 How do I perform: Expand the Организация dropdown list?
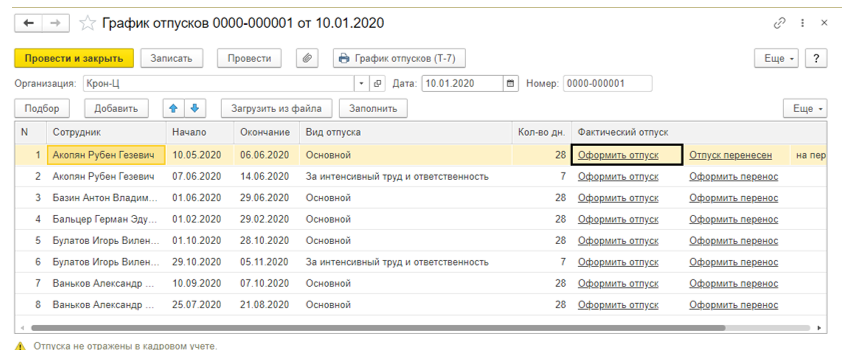pos(362,84)
